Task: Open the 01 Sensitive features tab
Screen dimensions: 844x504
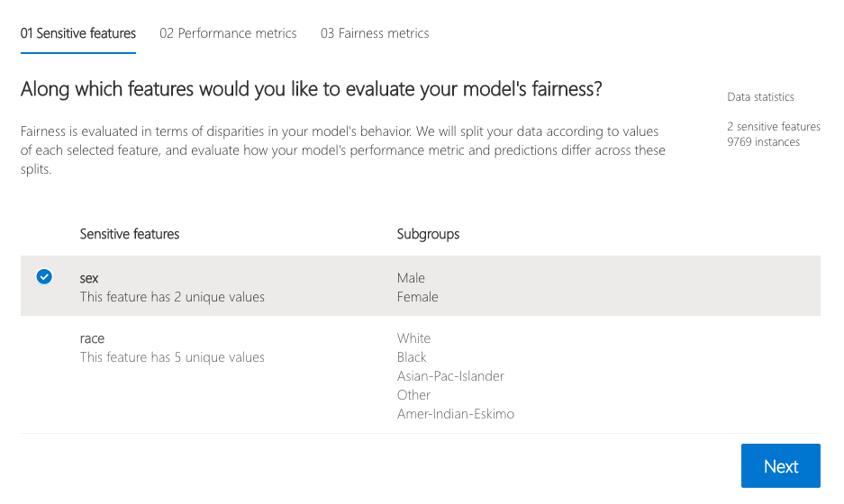Action: (x=78, y=33)
